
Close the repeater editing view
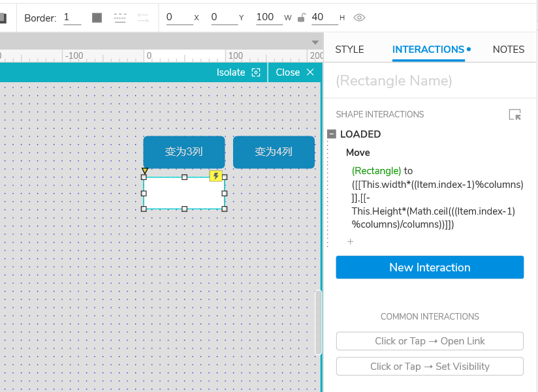[x=294, y=72]
